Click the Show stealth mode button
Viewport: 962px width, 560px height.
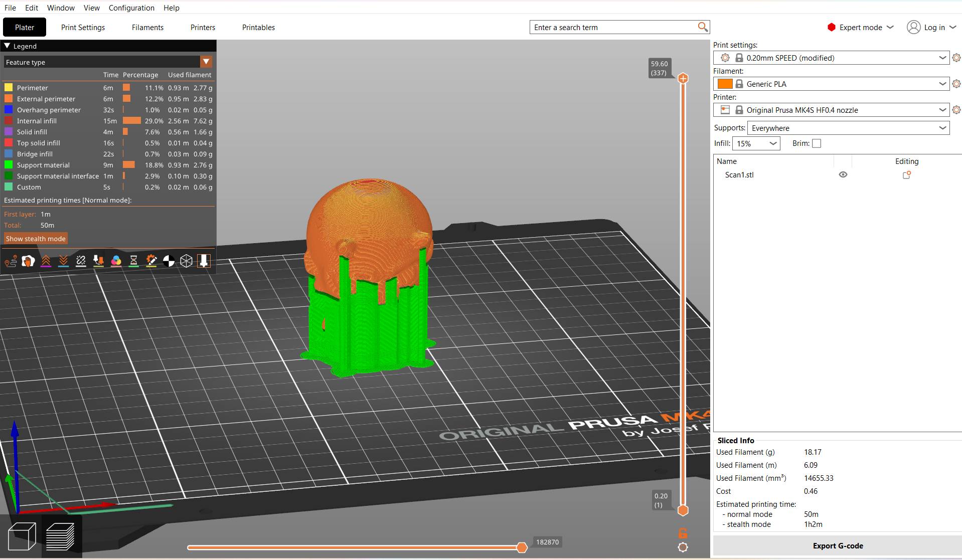[36, 239]
